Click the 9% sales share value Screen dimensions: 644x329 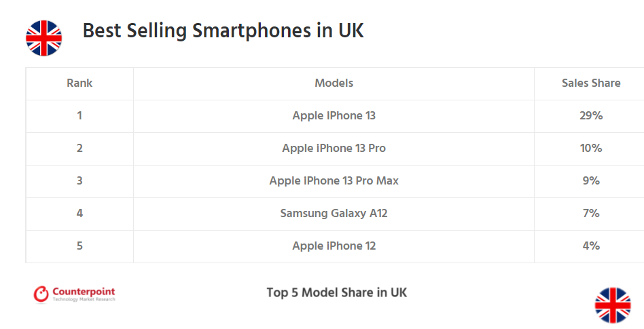[x=590, y=181]
